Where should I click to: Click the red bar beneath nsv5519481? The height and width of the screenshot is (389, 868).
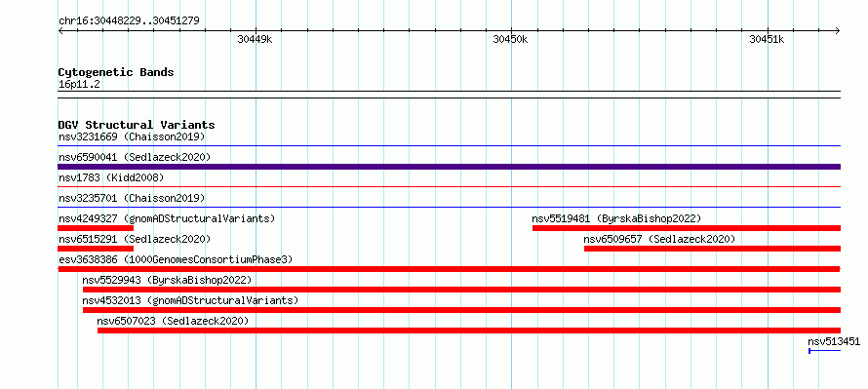point(687,228)
